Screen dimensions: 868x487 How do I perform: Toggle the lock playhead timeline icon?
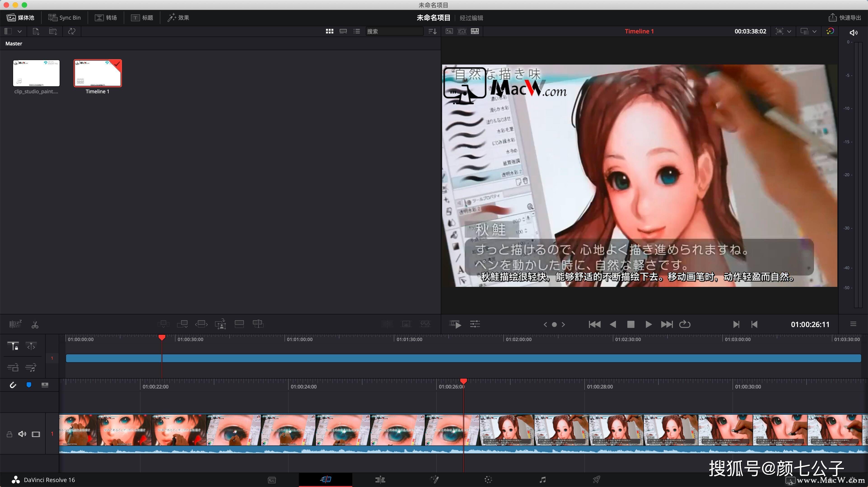(x=13, y=346)
